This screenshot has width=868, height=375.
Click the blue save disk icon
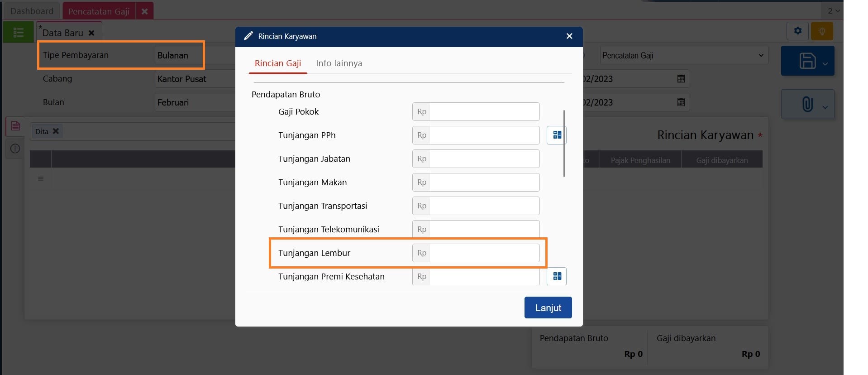807,61
